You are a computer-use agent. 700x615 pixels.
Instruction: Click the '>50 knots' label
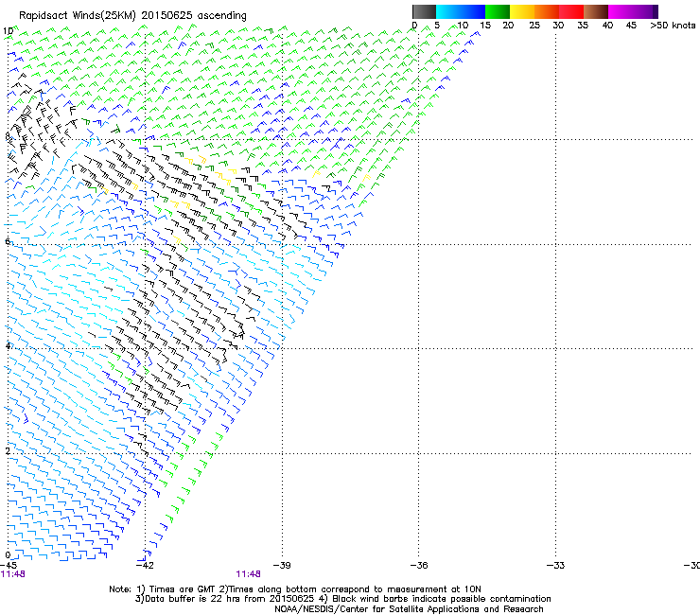pos(673,26)
